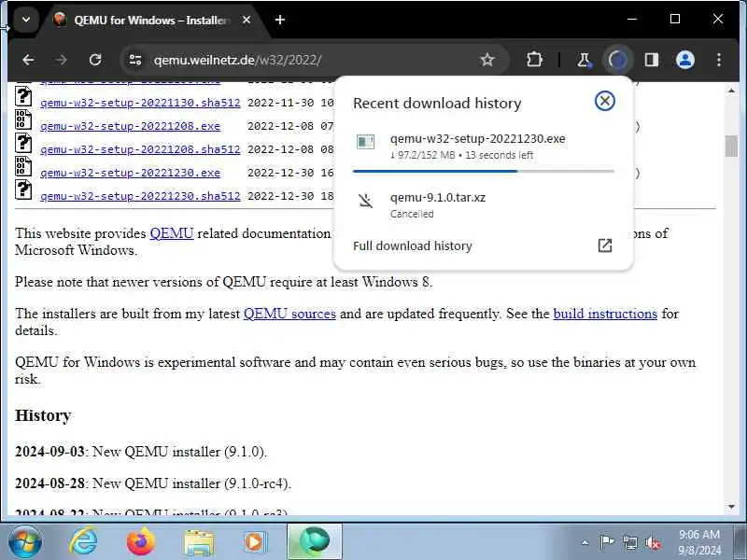Open Windows Media Player from taskbar
This screenshot has height=560, width=747.
click(x=255, y=542)
